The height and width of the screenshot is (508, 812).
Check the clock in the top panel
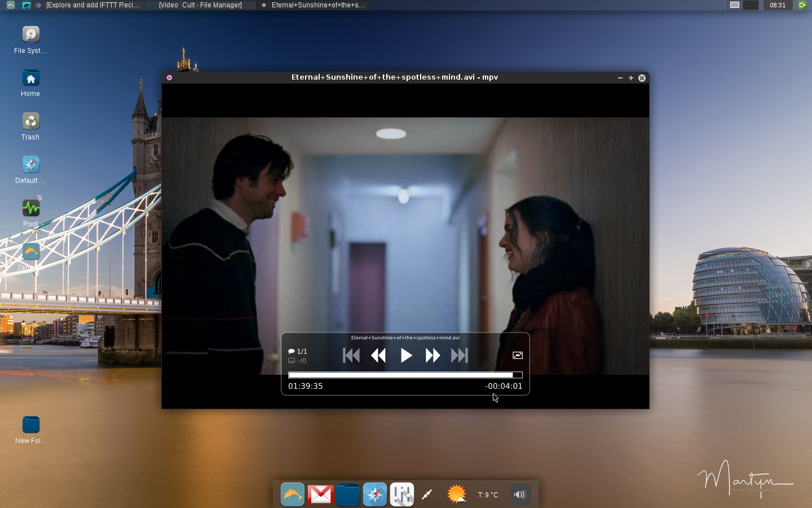coord(778,5)
